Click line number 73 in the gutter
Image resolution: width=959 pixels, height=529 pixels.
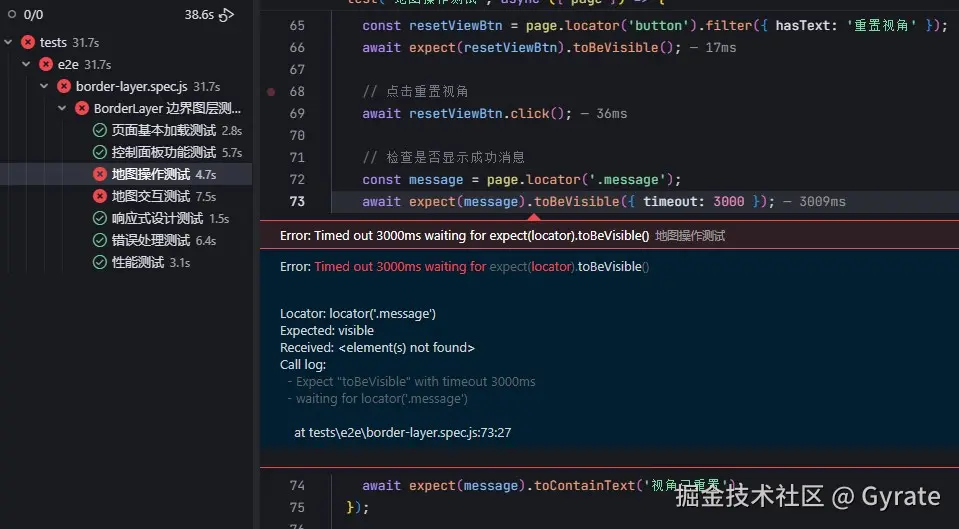click(297, 202)
